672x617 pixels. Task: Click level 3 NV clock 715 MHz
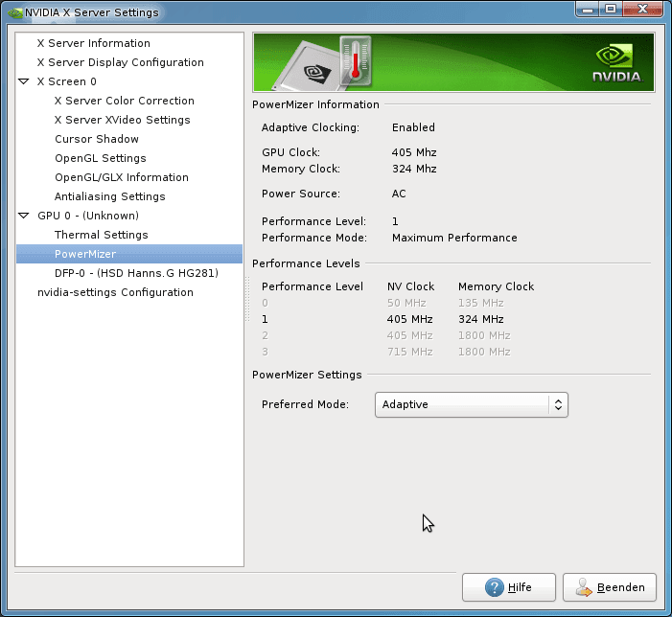409,352
